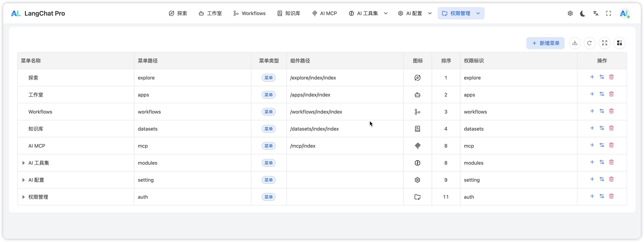Refresh the menu table
The image size is (644, 242).
(589, 43)
